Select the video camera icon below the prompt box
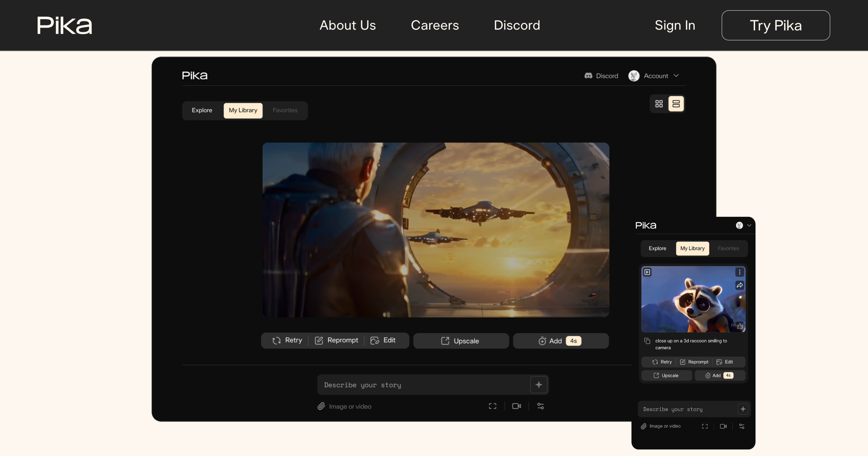This screenshot has width=868, height=456. pyautogui.click(x=516, y=406)
